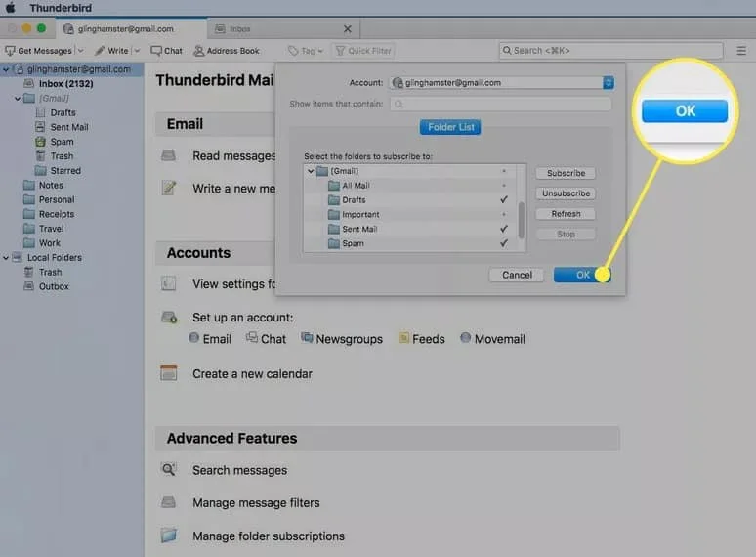Confirm with the dialog's OK button
Screen dimensions: 756x557
pyautogui.click(x=582, y=275)
